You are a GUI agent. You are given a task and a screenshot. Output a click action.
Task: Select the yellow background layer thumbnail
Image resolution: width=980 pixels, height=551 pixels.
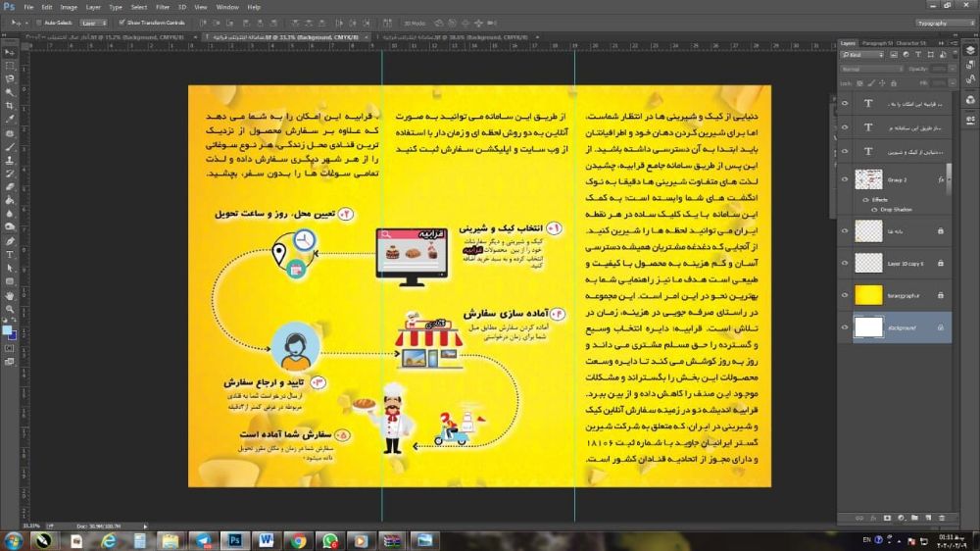868,295
